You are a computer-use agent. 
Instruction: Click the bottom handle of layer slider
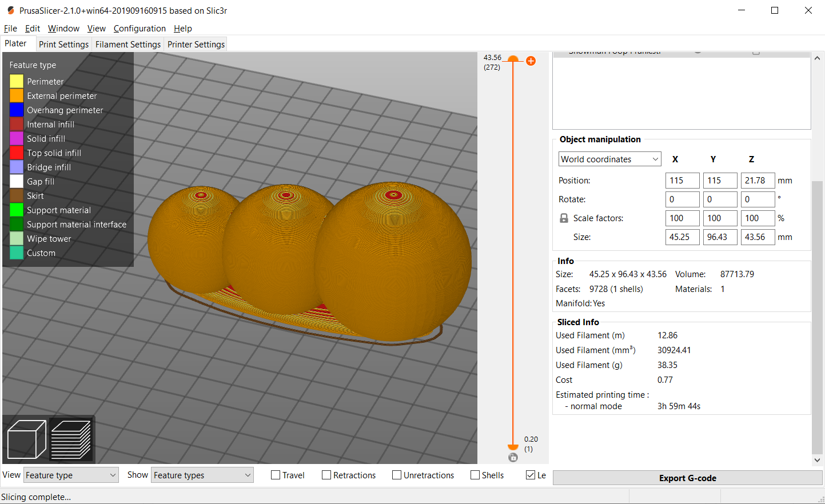[x=513, y=447]
